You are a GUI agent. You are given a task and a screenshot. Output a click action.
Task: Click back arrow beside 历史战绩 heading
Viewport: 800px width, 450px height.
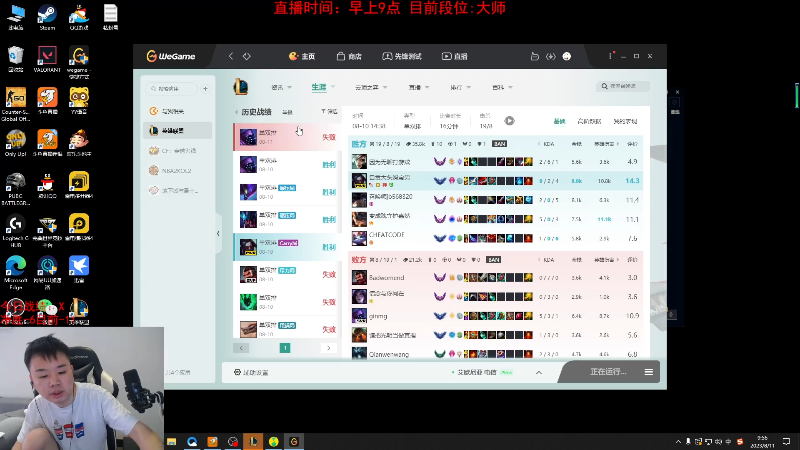point(236,112)
